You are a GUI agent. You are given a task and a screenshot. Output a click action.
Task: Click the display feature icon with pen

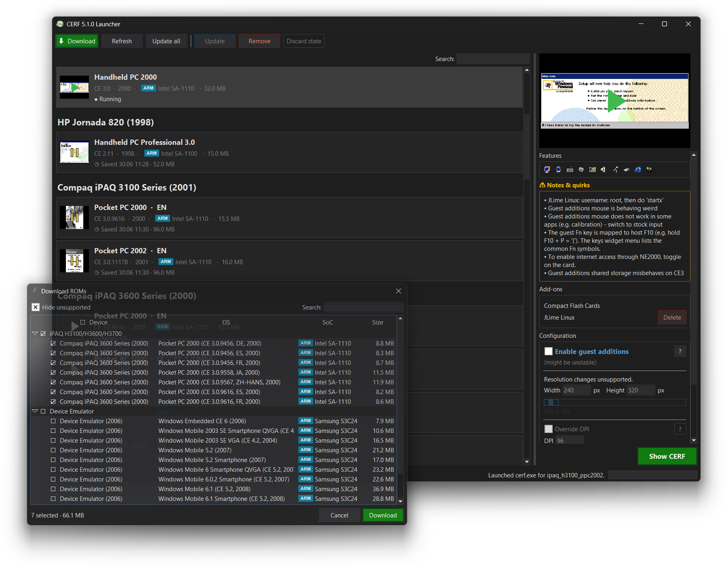(x=547, y=170)
